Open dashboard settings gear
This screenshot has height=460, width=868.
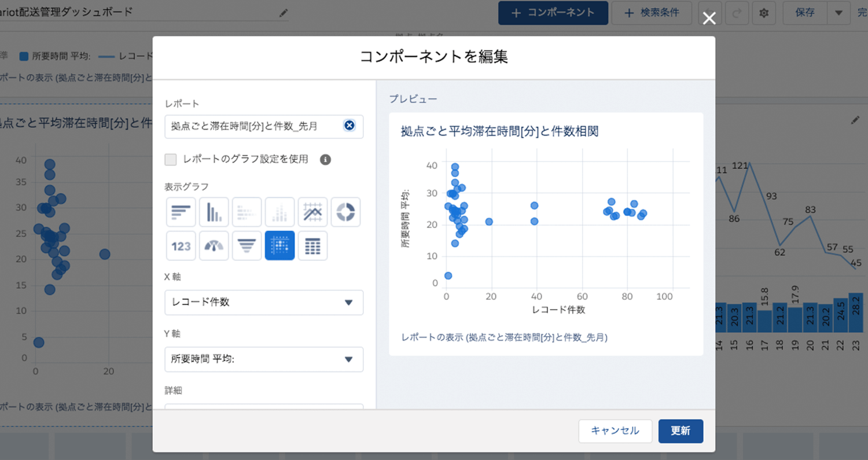pyautogui.click(x=764, y=13)
